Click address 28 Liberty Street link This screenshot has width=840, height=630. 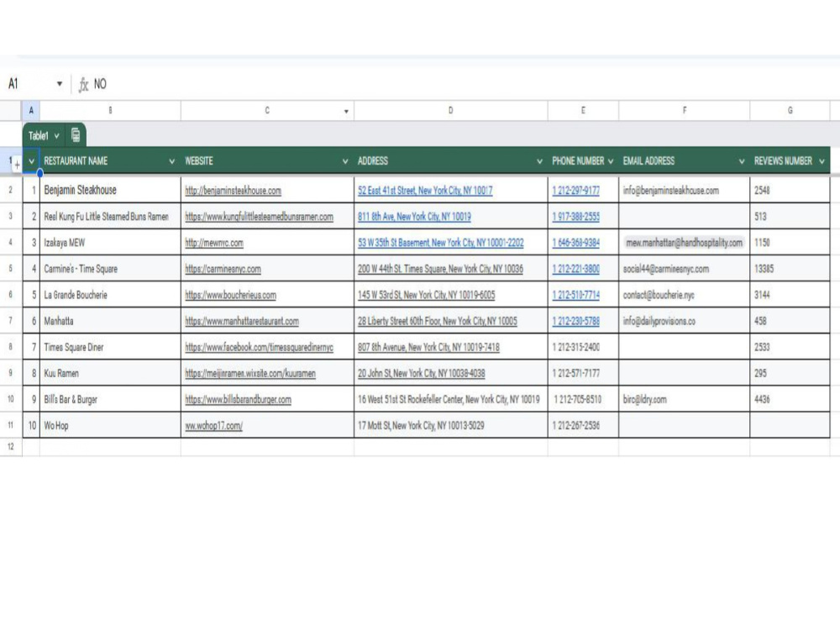click(437, 322)
